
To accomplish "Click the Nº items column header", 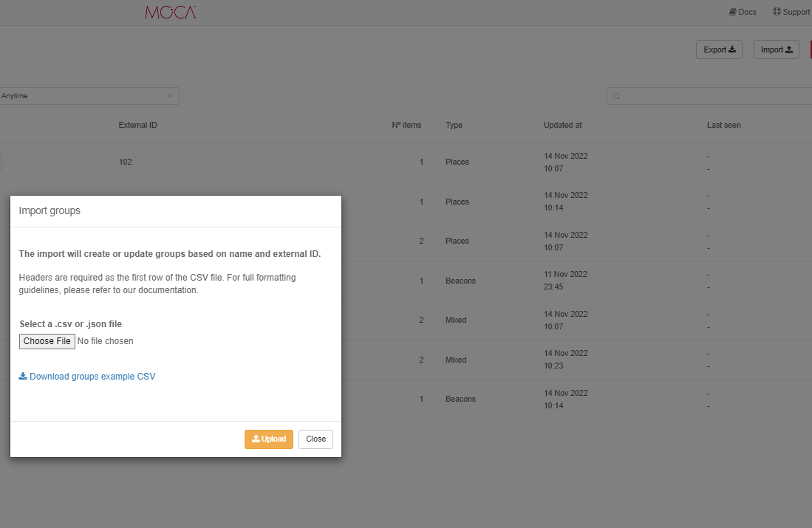I will 406,125.
